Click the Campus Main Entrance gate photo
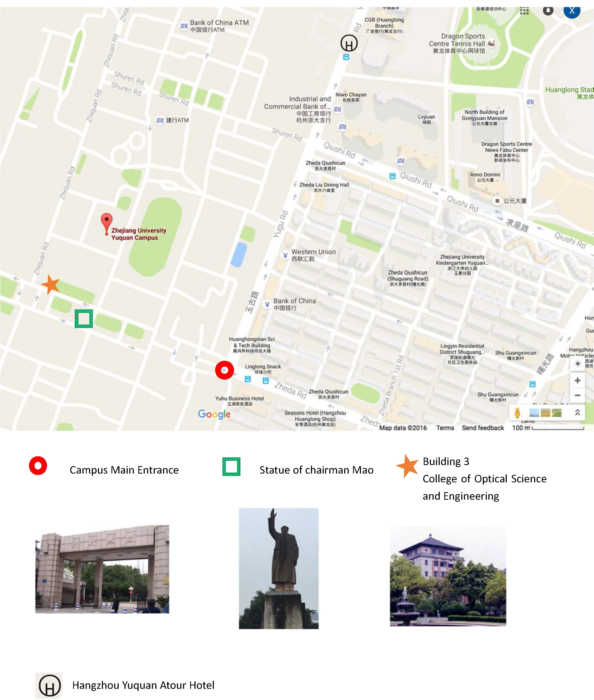This screenshot has height=700, width=594. pos(102,569)
